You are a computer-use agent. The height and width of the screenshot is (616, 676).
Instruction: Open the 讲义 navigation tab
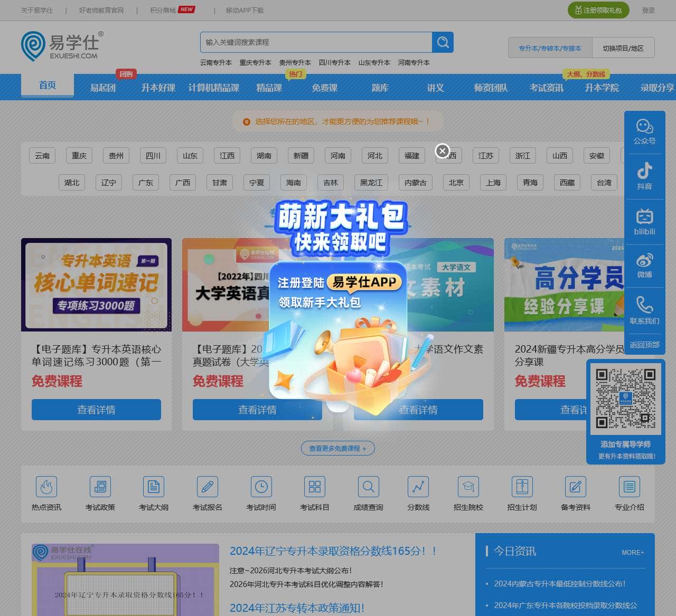point(436,88)
